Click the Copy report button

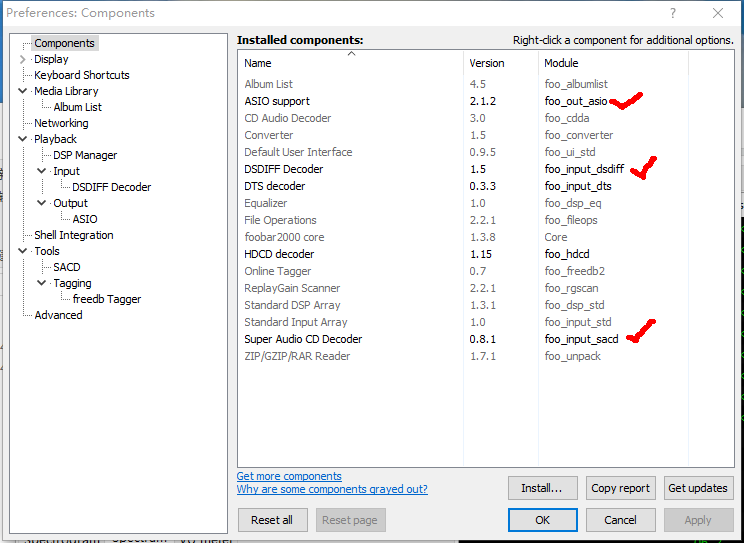tap(620, 488)
